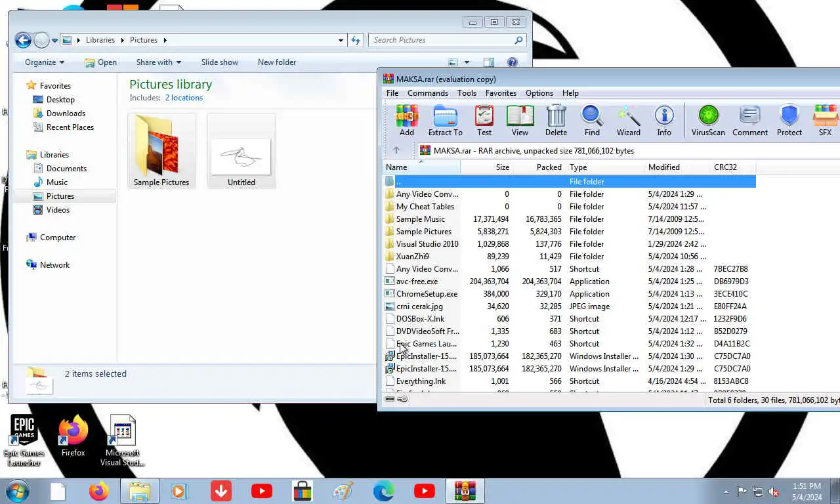Click the Extract To toolbar icon
The width and height of the screenshot is (840, 504).
(x=445, y=121)
